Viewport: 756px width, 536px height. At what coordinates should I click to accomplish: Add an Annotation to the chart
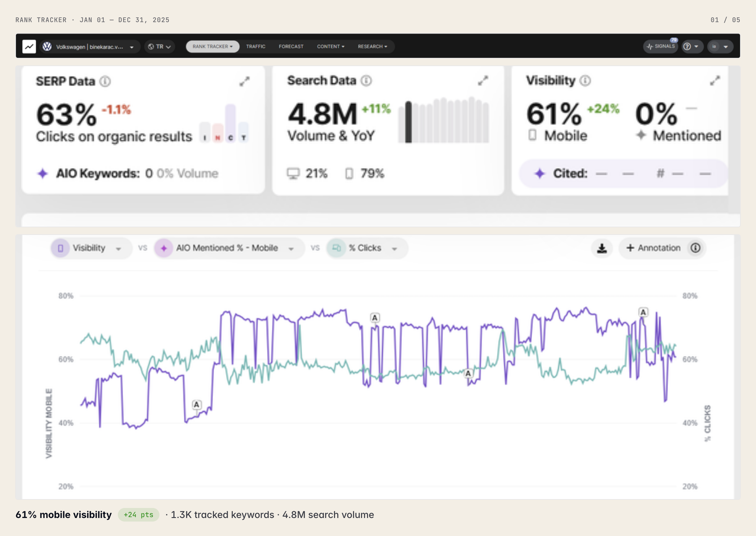point(653,248)
